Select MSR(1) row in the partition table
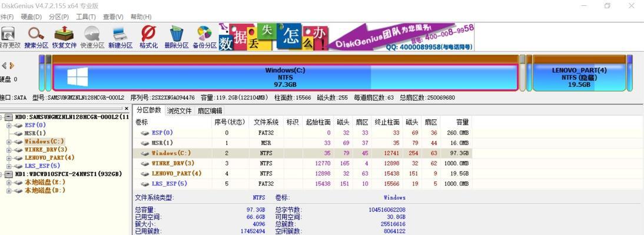 click(303, 143)
